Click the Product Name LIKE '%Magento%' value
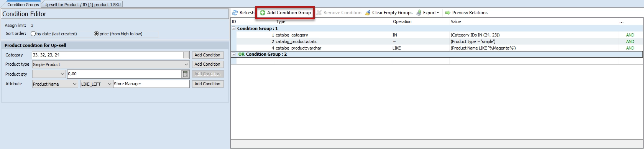Viewport: 644px width, 149px height. tap(483, 48)
